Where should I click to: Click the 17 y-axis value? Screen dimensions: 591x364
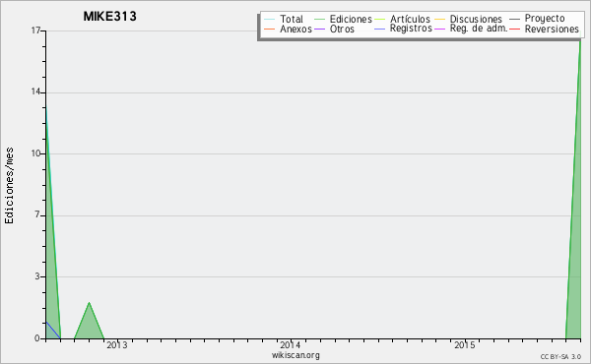point(35,30)
